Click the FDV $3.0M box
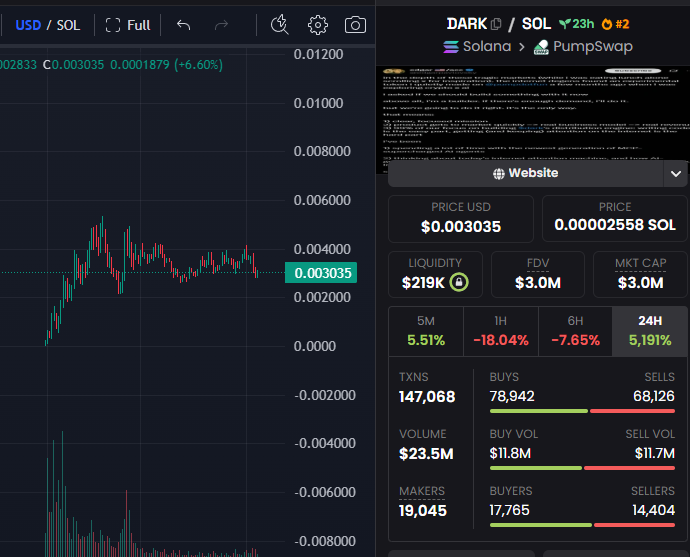The height and width of the screenshot is (557, 690). coord(538,275)
